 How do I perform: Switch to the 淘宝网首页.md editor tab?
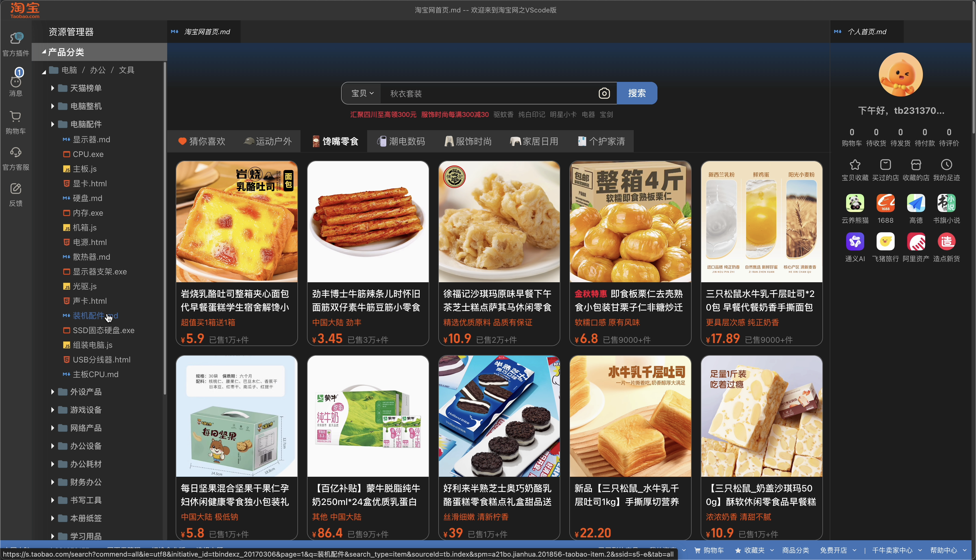click(204, 32)
